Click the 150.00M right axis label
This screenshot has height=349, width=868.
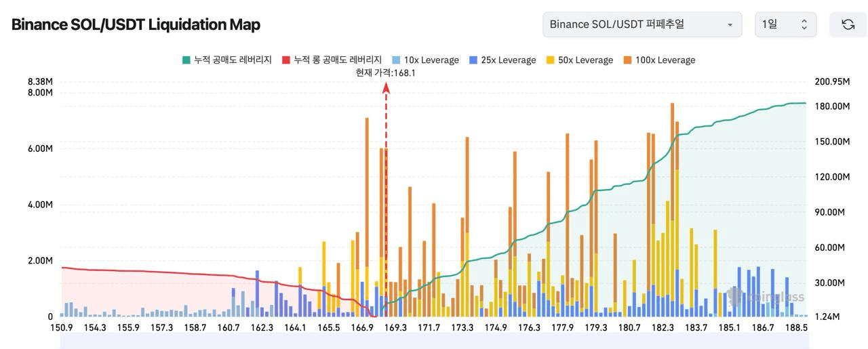[x=831, y=142]
